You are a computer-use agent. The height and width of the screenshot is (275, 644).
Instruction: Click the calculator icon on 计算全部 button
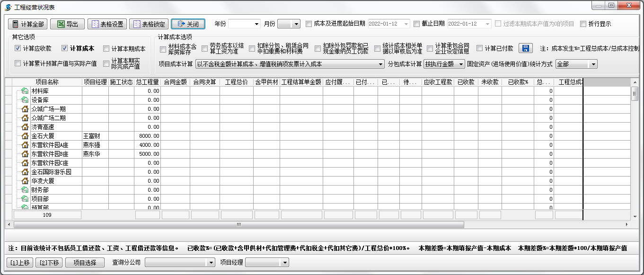16,24
